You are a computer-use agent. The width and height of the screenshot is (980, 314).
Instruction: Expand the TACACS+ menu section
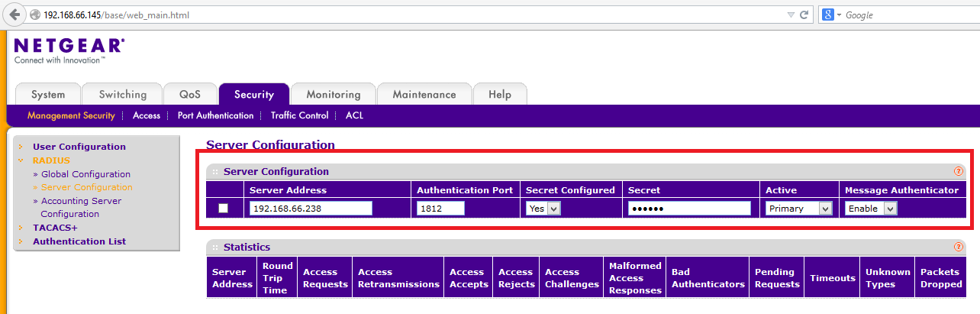(55, 228)
